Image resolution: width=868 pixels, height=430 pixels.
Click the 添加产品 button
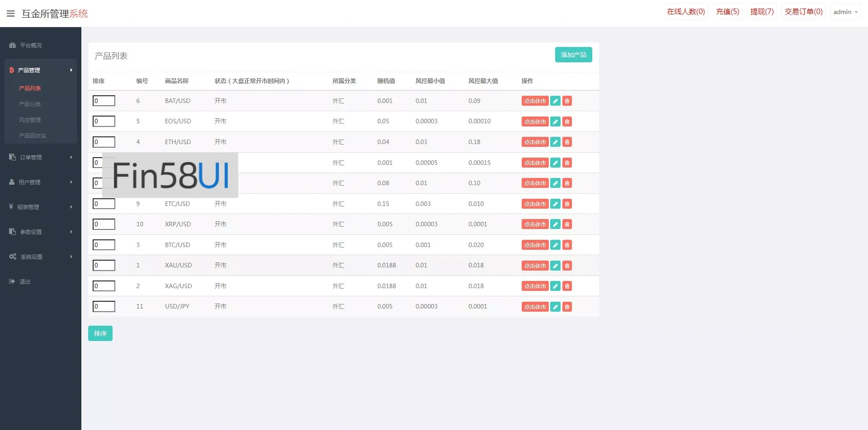tap(573, 55)
